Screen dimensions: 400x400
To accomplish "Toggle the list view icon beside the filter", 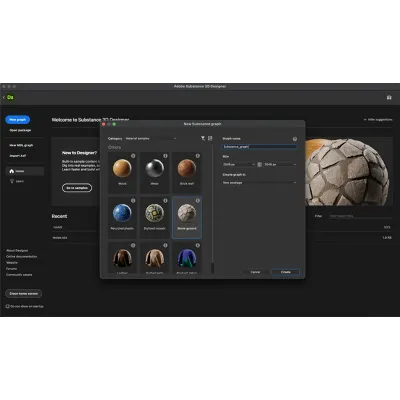I will (210, 138).
